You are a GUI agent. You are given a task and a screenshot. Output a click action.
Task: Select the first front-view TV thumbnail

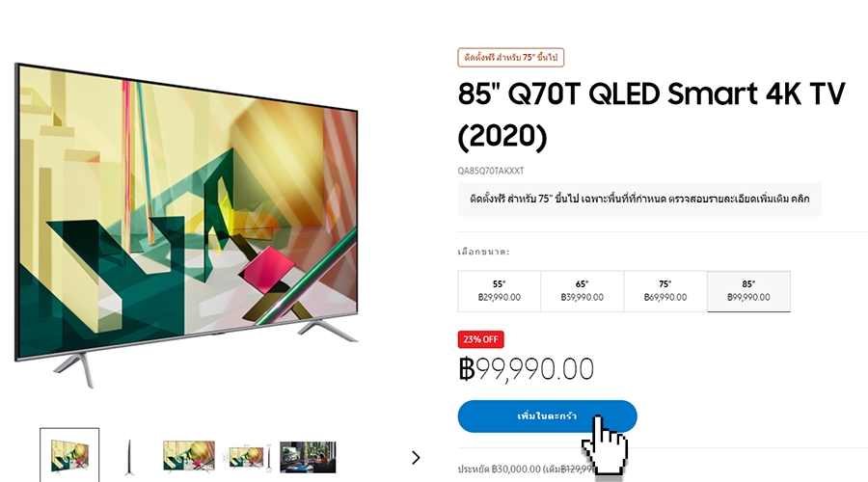(69, 455)
